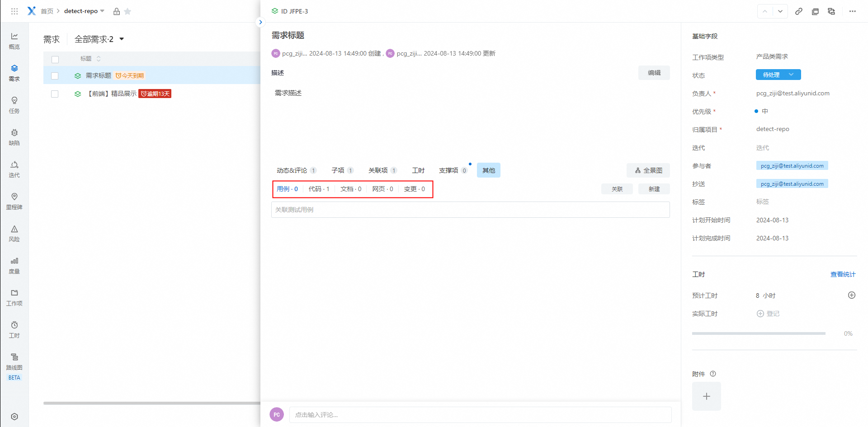
Task: Select the 变更·0 sub-tab
Action: pos(414,189)
